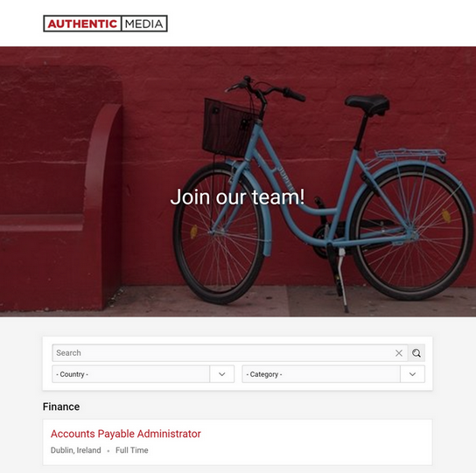
Task: Click the MEDIA word in logo
Action: point(143,24)
